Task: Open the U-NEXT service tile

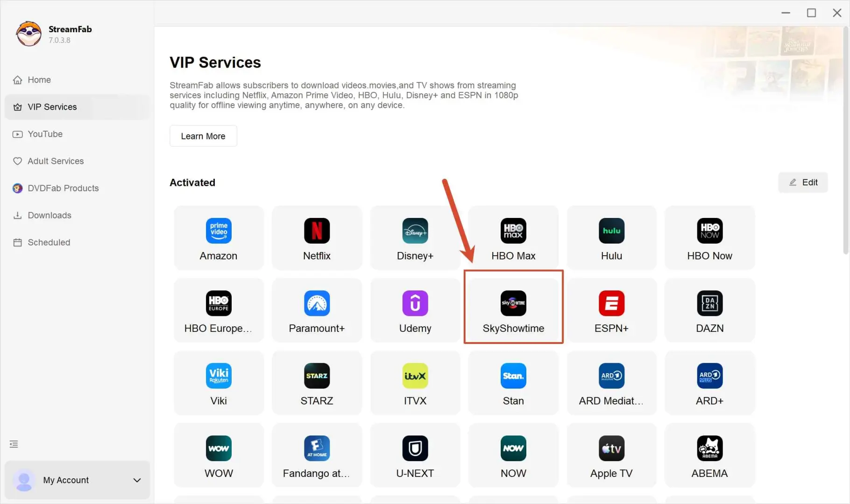Action: pos(415,455)
